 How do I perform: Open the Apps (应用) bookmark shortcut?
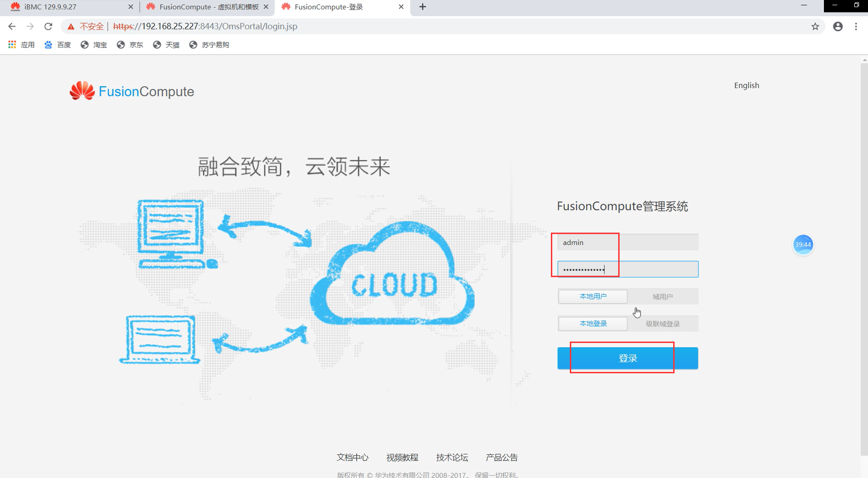tap(22, 45)
